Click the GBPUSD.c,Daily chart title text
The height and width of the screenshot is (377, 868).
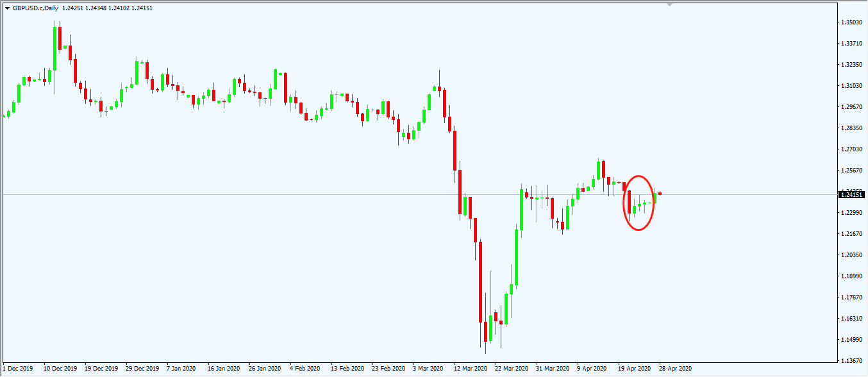click(35, 8)
